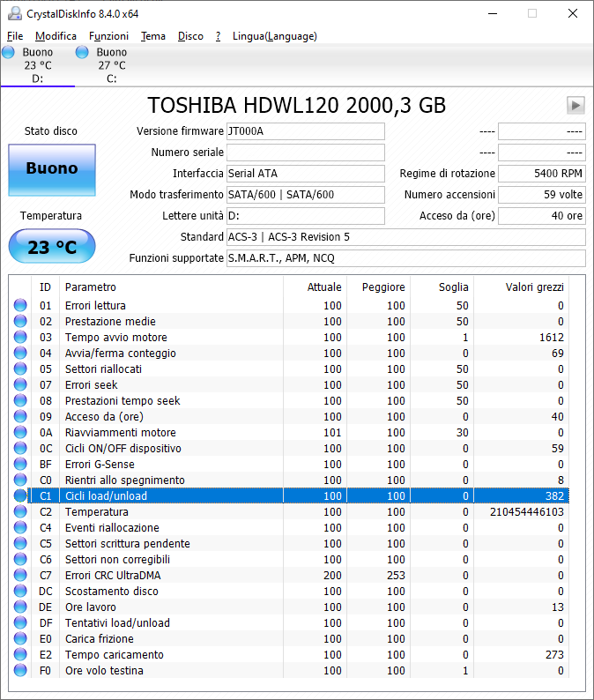Open the File menu
Viewport: 594px width, 700px height.
[x=15, y=36]
